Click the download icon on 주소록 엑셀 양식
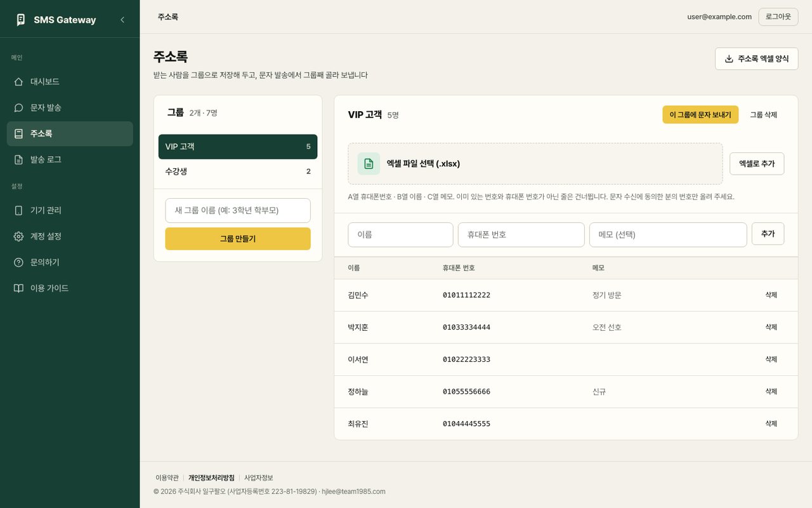Screen dimensions: 812x508 pos(729,58)
